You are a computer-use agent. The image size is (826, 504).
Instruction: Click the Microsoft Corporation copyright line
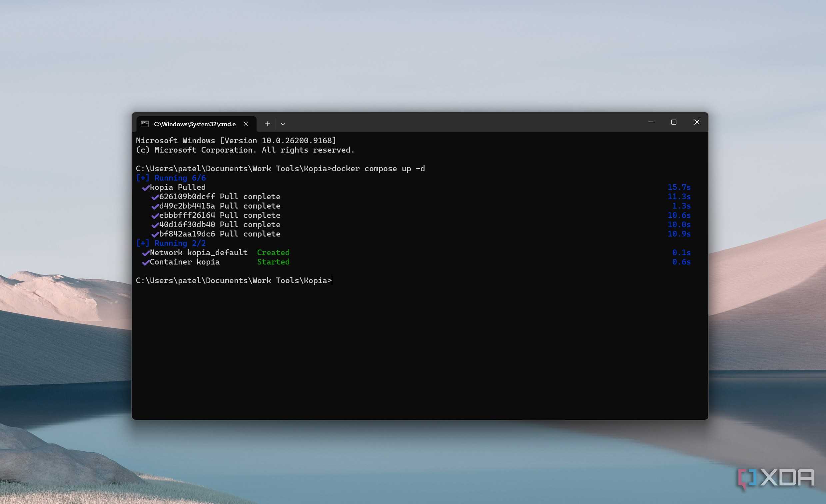tap(245, 150)
